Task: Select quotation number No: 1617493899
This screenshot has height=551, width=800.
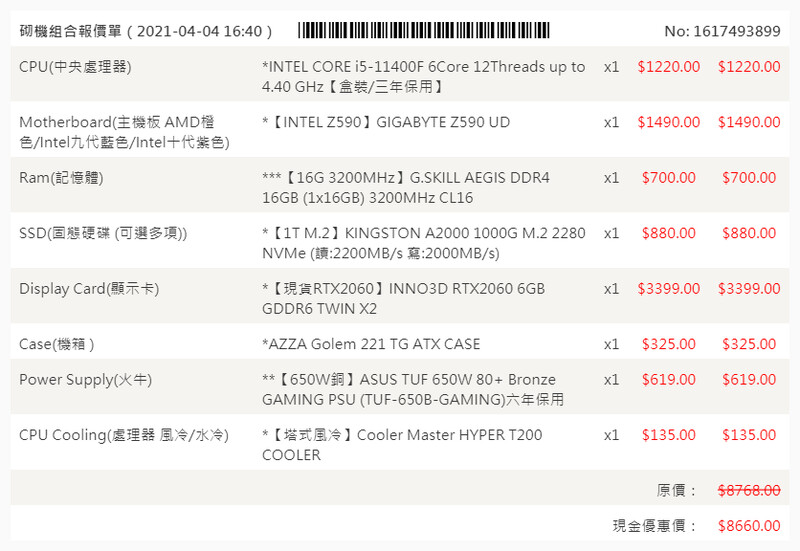Action: click(x=722, y=31)
